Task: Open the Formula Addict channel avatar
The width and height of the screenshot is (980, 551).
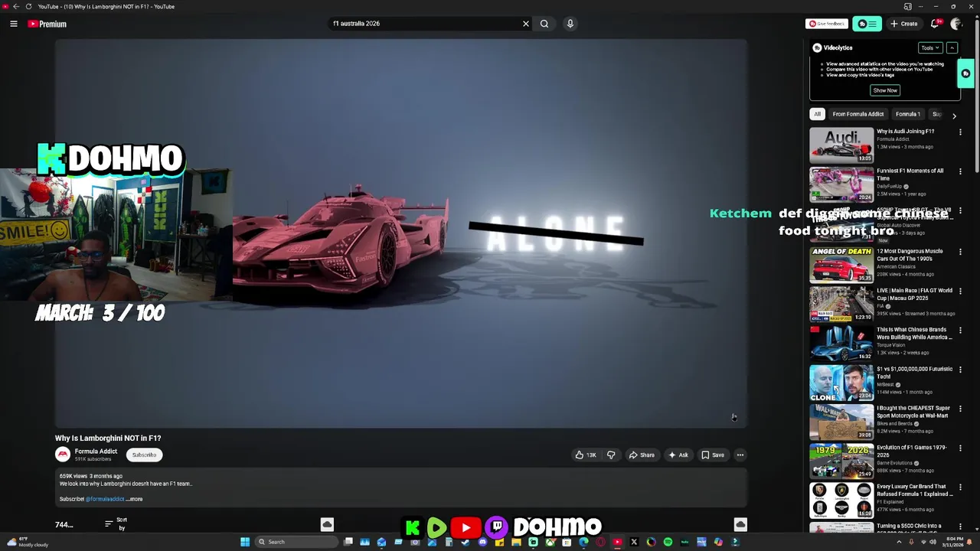Action: (63, 455)
